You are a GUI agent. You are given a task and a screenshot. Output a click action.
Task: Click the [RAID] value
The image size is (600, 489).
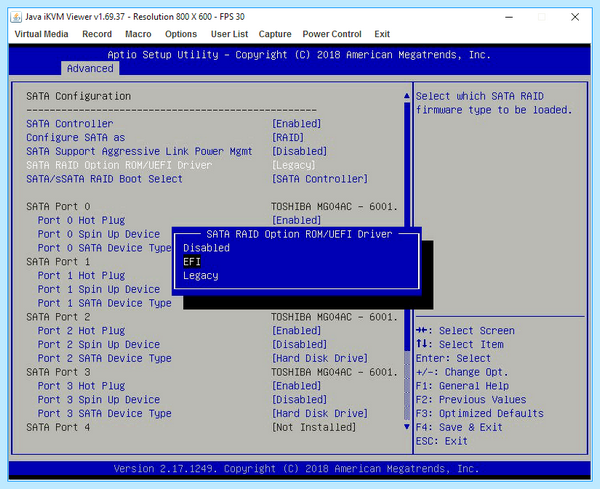pos(288,138)
